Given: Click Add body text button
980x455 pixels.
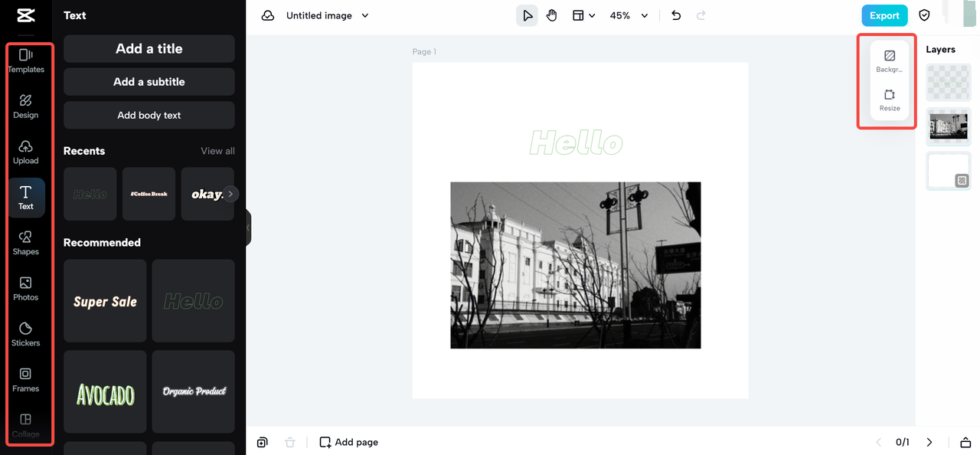Looking at the screenshot, I should (x=149, y=115).
